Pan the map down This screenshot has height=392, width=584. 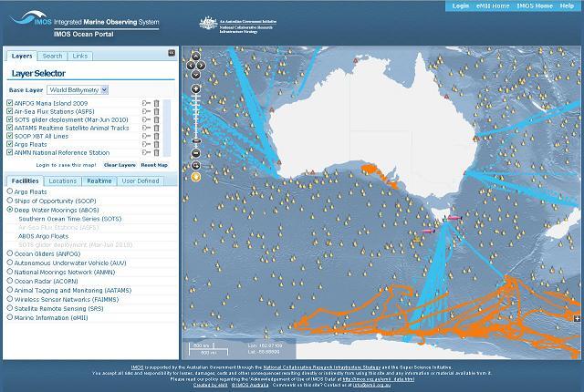pyautogui.click(x=196, y=75)
